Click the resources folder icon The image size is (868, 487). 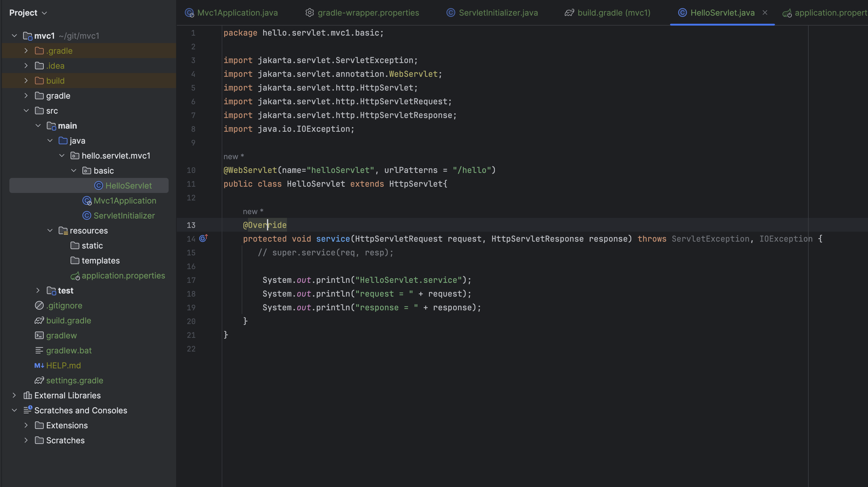click(x=63, y=230)
